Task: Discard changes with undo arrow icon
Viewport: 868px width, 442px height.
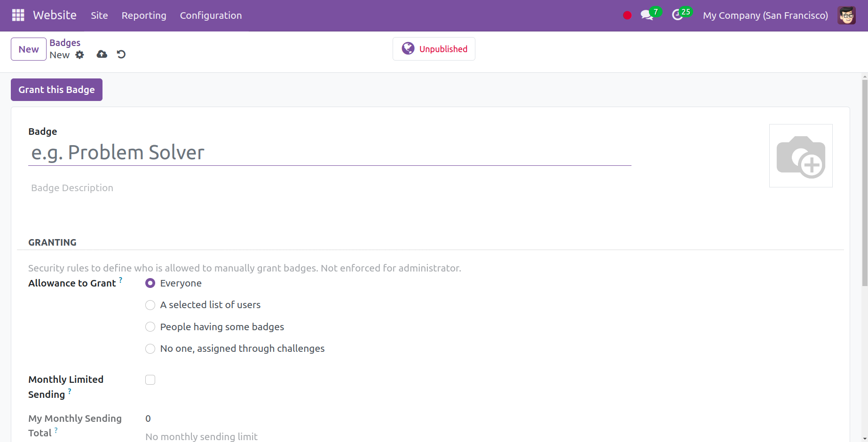Action: [x=121, y=54]
